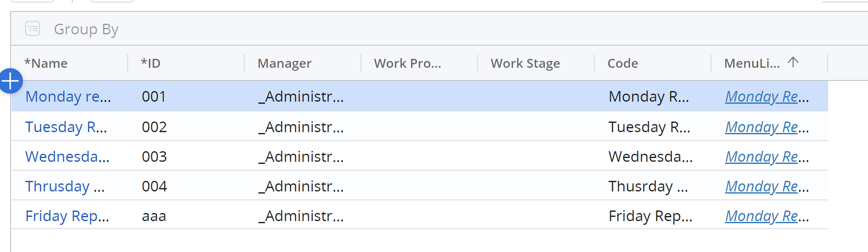Image resolution: width=868 pixels, height=252 pixels.
Task: Click the Code column header
Action: click(623, 64)
